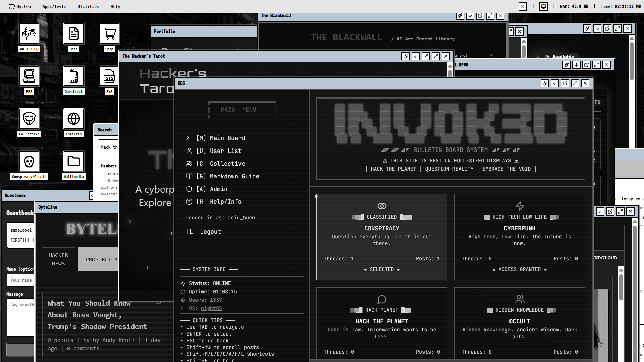Toggle the pin on The Hacker's Tarot window

(406, 56)
